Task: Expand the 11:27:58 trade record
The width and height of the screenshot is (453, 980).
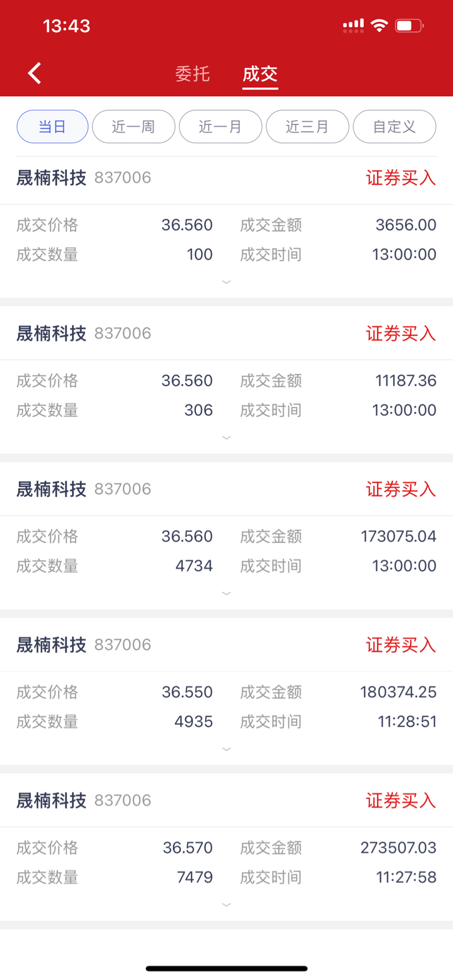Action: coord(226,905)
